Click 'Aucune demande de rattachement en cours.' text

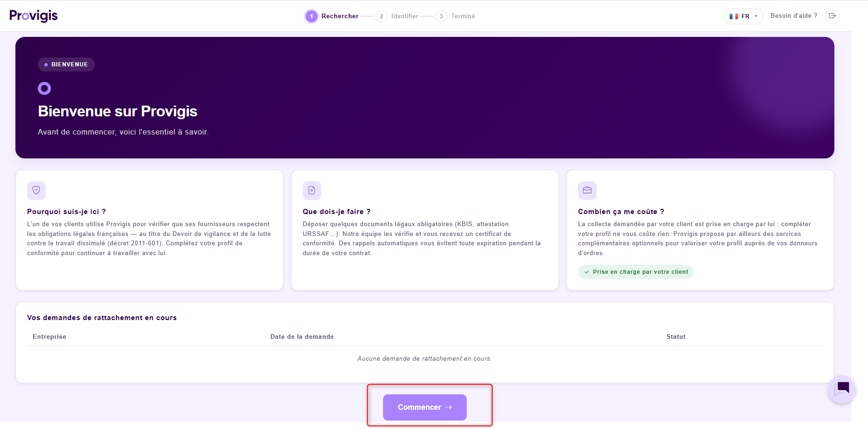pos(425,359)
